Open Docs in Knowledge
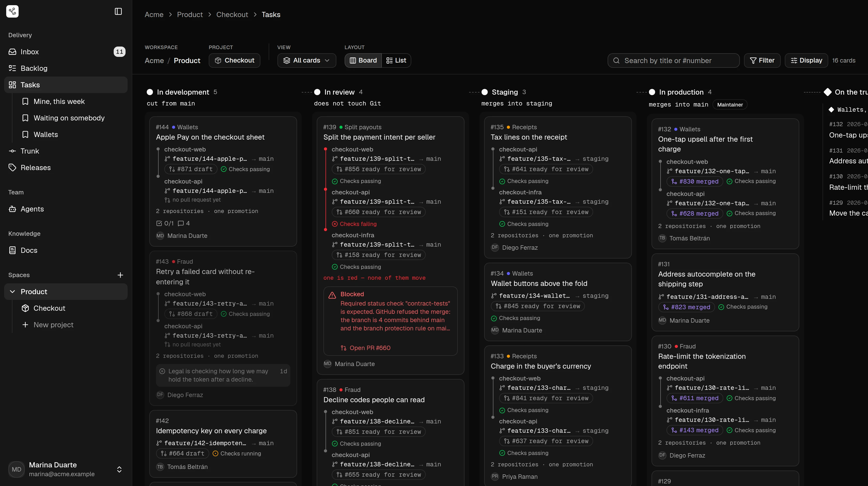 click(66, 250)
